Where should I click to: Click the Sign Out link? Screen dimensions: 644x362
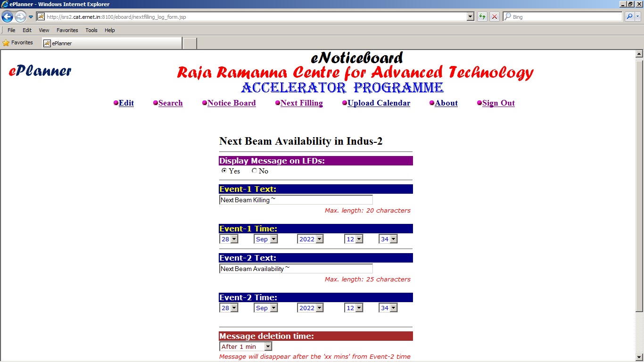(499, 103)
